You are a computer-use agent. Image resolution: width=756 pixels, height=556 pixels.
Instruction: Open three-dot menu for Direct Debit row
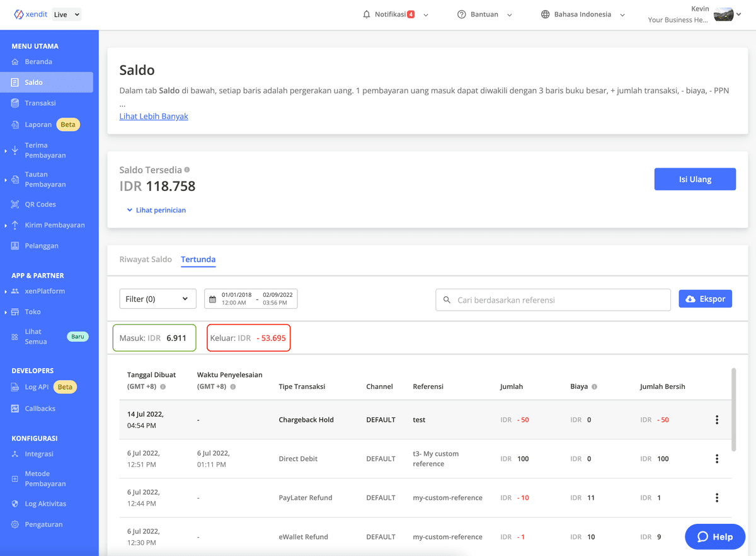click(717, 459)
